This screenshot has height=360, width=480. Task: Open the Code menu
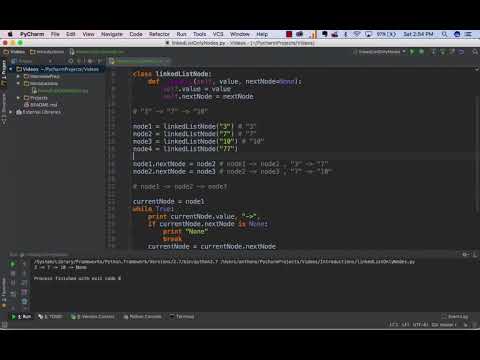pos(136,34)
